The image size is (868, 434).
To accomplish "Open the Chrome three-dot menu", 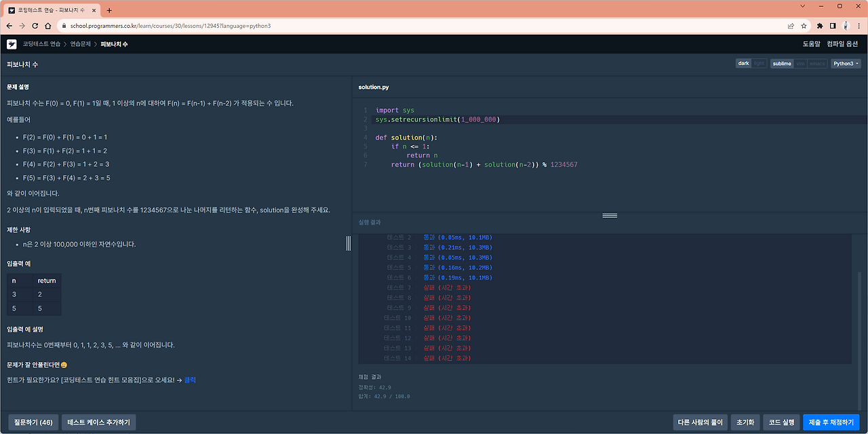I will [x=859, y=26].
